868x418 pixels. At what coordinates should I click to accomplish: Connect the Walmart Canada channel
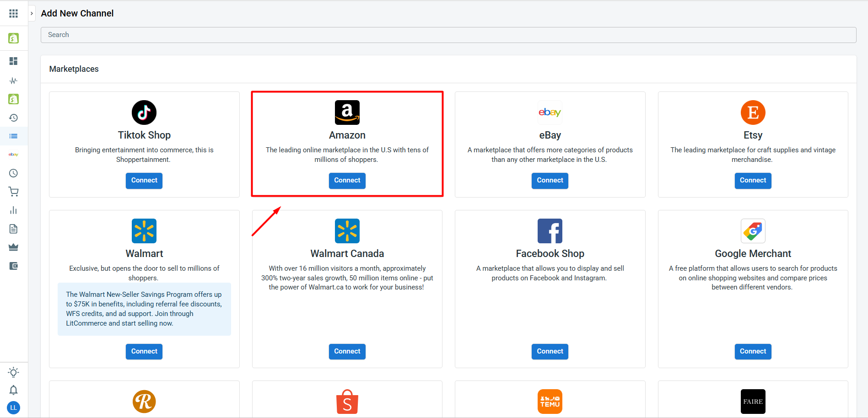tap(347, 352)
